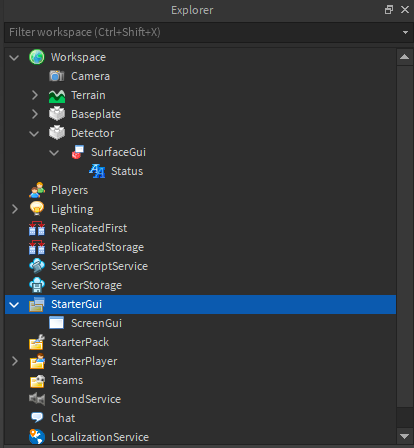The image size is (414, 448).
Task: Click the SoundService speaker icon
Action: click(37, 399)
